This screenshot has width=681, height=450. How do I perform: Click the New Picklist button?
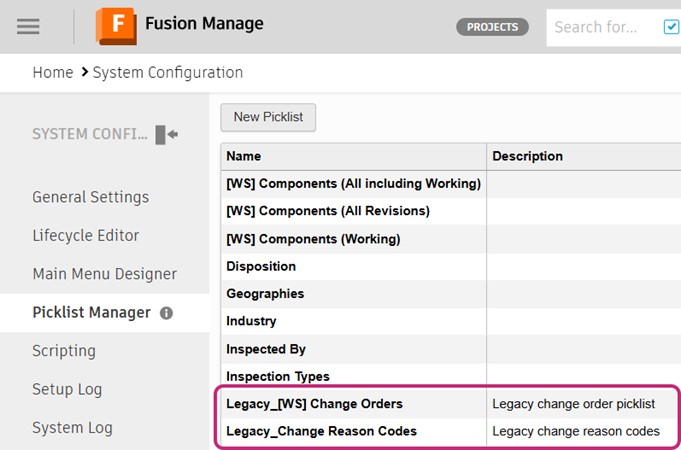268,117
